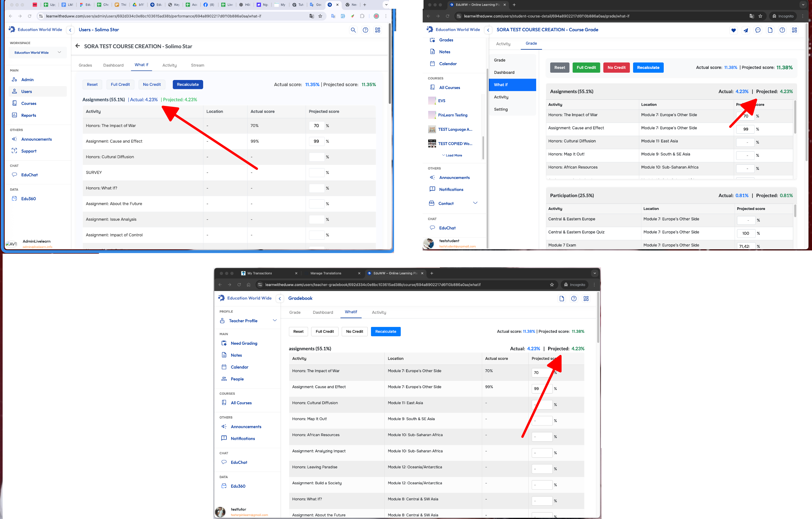The height and width of the screenshot is (519, 812).
Task: Open the Education World Wide workspace dropdown
Action: click(x=37, y=53)
